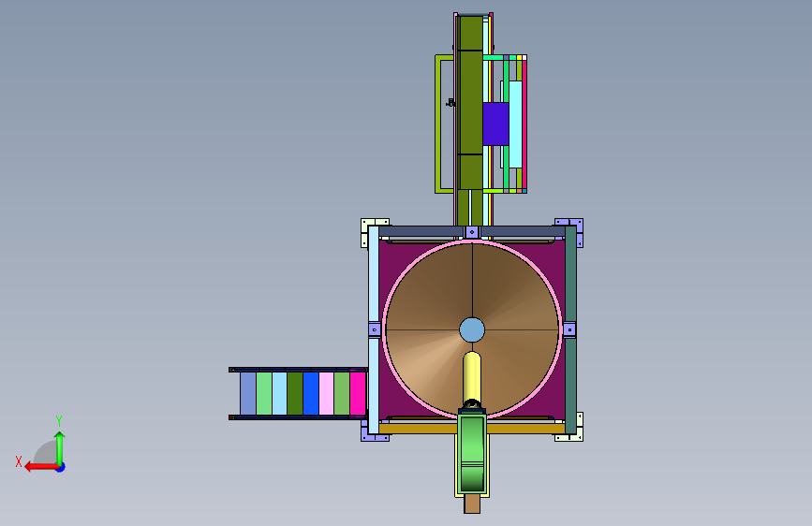The width and height of the screenshot is (812, 526).
Task: Select the indigo block in upper assembly
Action: [495, 124]
